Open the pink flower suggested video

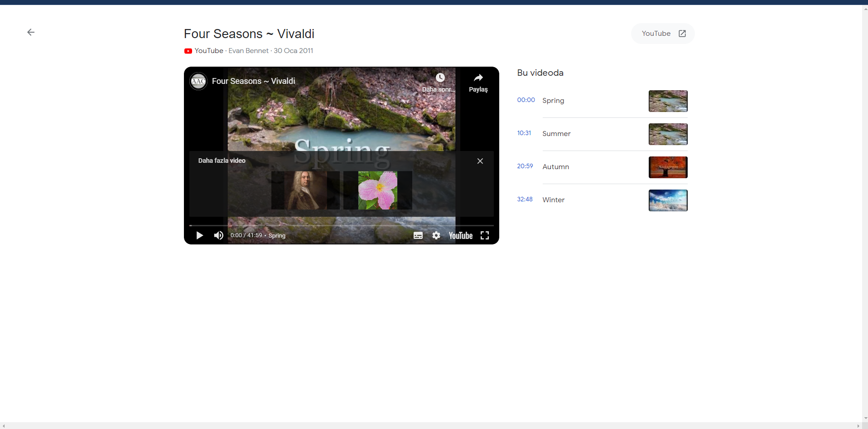pyautogui.click(x=378, y=190)
